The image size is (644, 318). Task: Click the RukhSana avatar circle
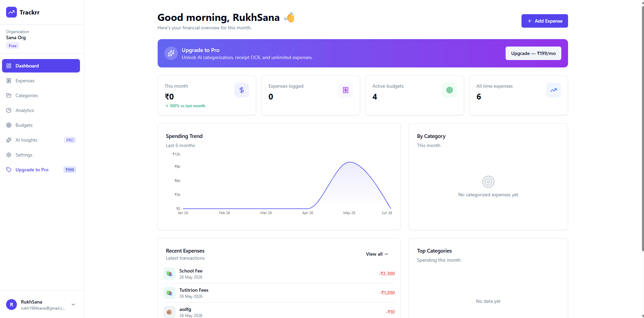click(11, 305)
